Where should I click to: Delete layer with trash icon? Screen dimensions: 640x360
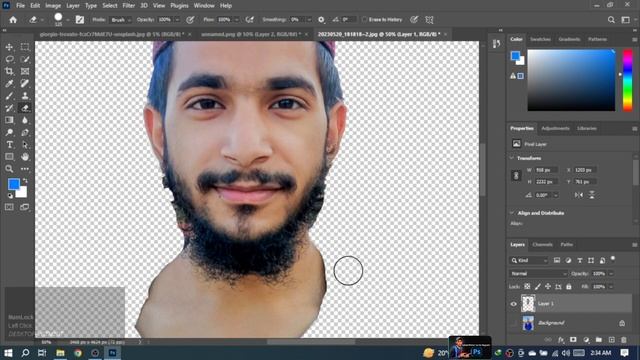[624, 340]
